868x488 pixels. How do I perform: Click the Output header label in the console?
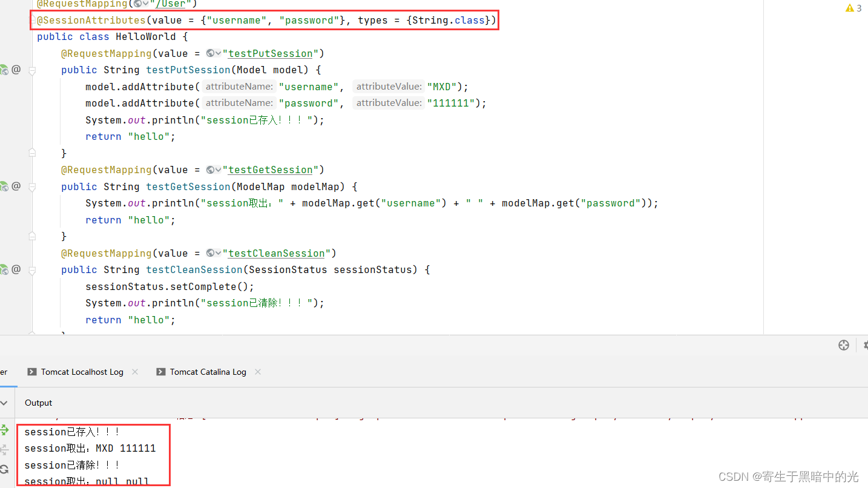[39, 403]
